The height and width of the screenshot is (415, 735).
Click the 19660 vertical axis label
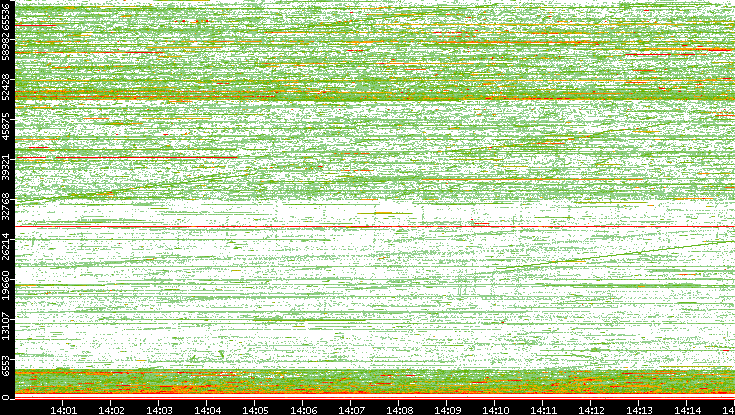[x=5, y=284]
